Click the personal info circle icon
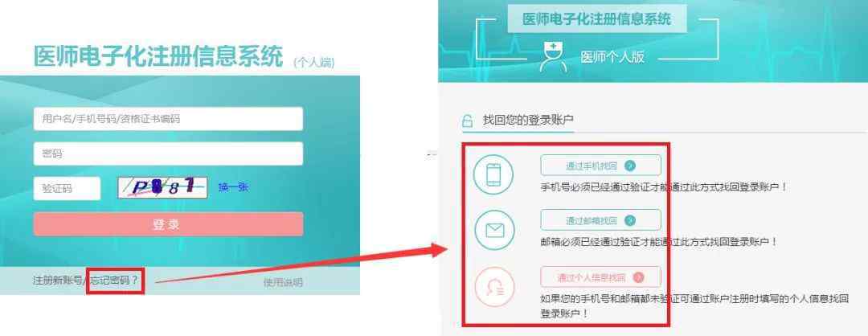The height and width of the screenshot is (336, 868). 494,287
